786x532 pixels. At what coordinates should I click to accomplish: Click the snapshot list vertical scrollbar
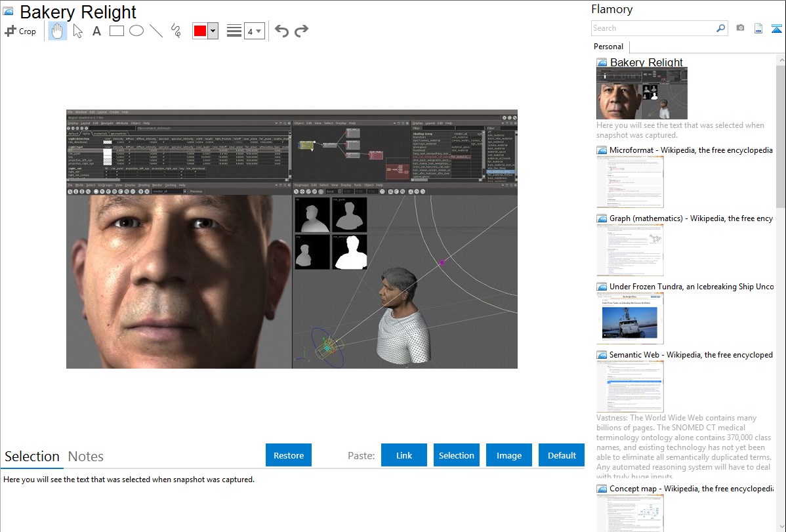click(x=781, y=135)
